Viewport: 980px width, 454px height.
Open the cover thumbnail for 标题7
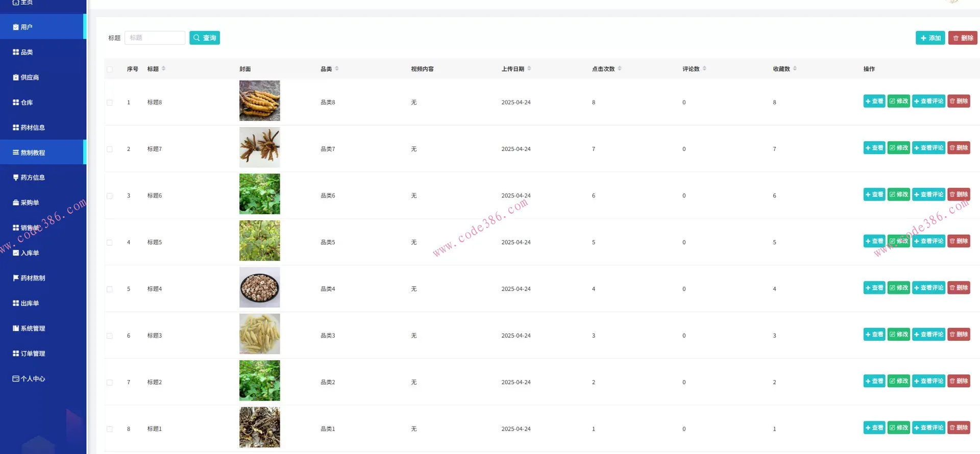pos(260,147)
